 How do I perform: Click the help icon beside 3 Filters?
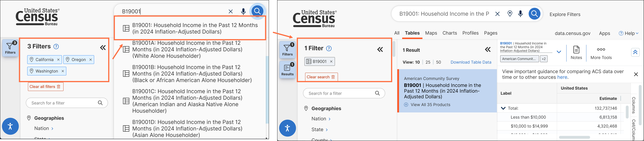(x=56, y=47)
